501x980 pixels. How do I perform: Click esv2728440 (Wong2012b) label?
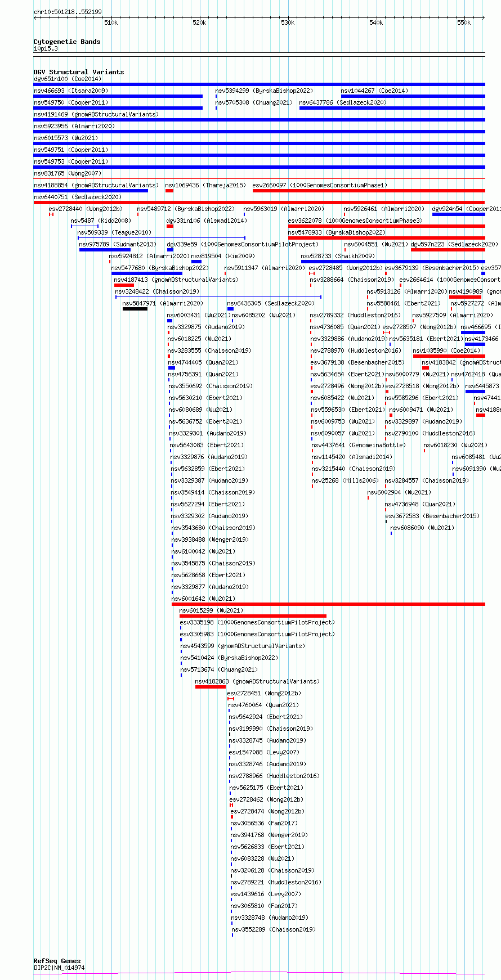point(86,209)
